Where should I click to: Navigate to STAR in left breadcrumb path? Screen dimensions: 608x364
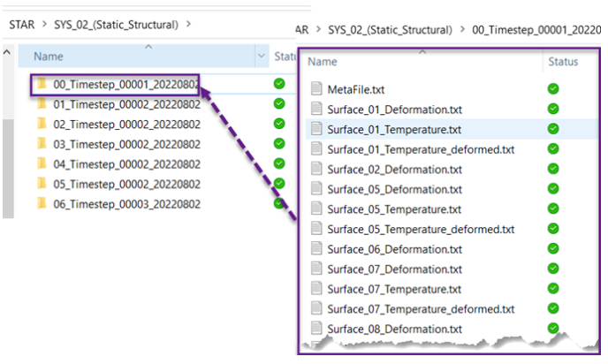click(22, 24)
